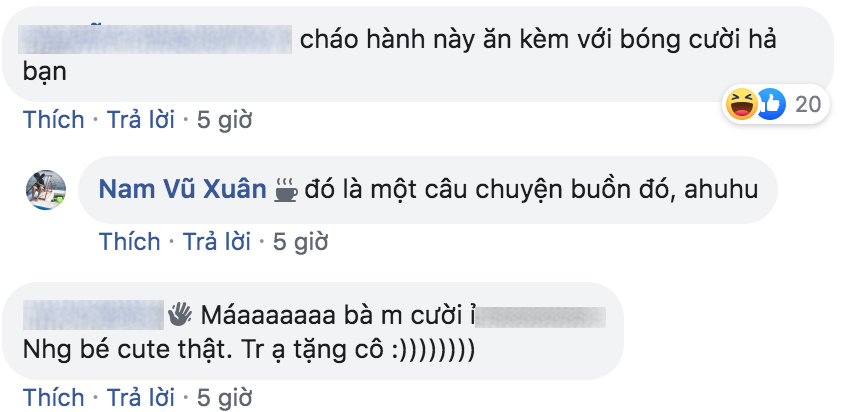848x412 pixels.
Task: Open the 5 giờ timestamp under Nam Vũ Xuân's reply
Action: [301, 241]
